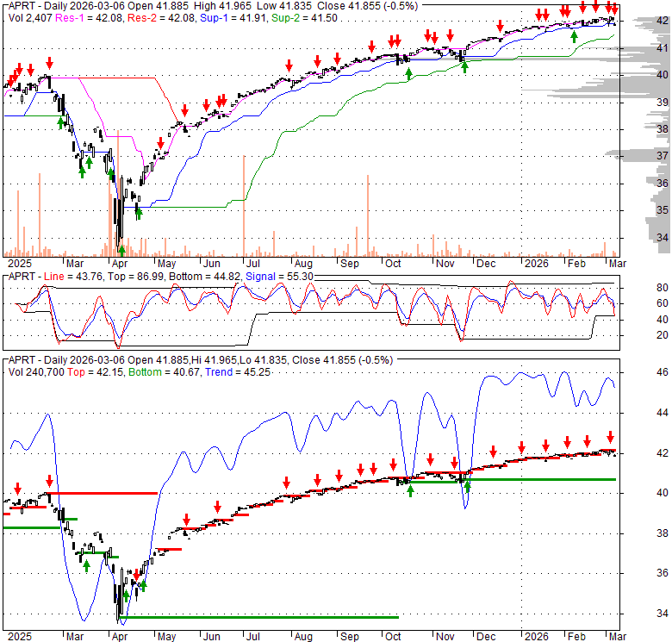Click the green arrow in mid-November, bottom chart

point(467,486)
